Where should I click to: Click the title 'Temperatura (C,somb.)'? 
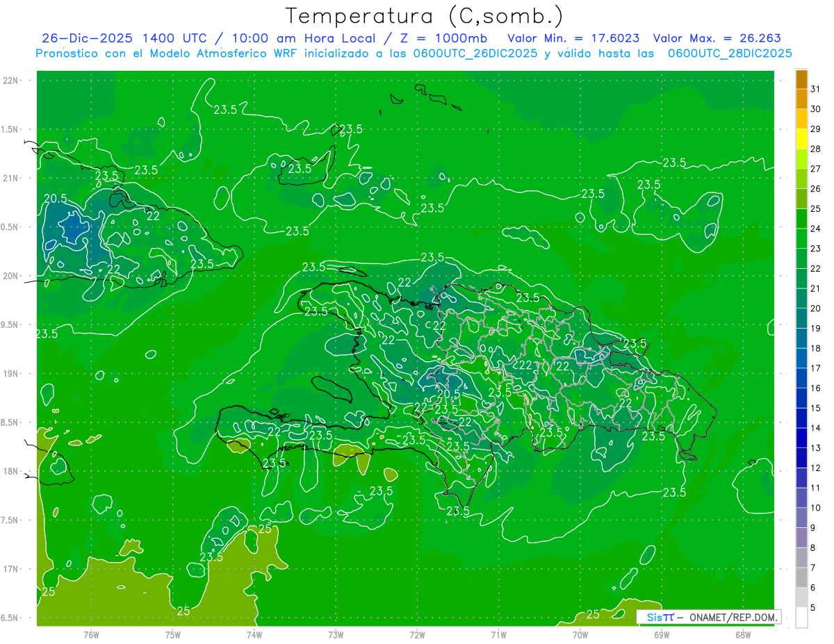425,16
